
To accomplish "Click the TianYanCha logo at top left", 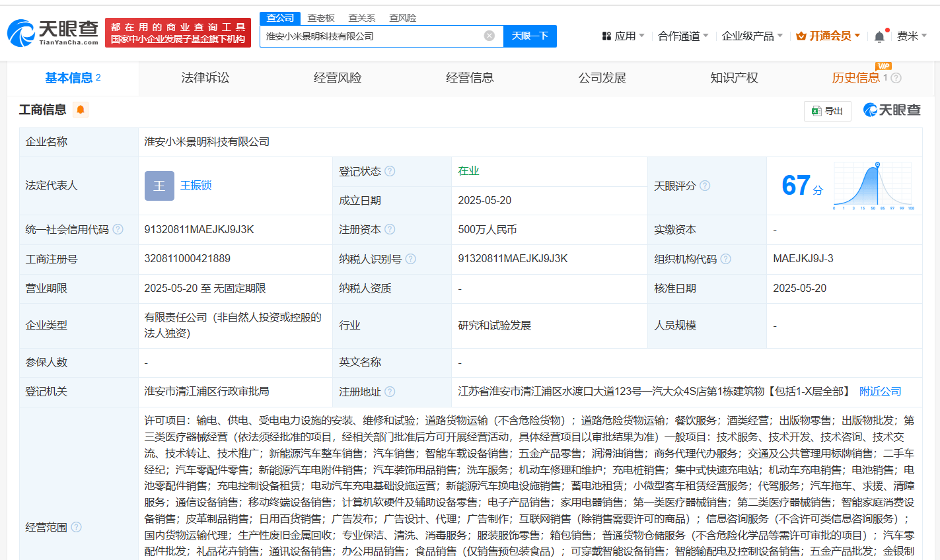I will tap(53, 32).
